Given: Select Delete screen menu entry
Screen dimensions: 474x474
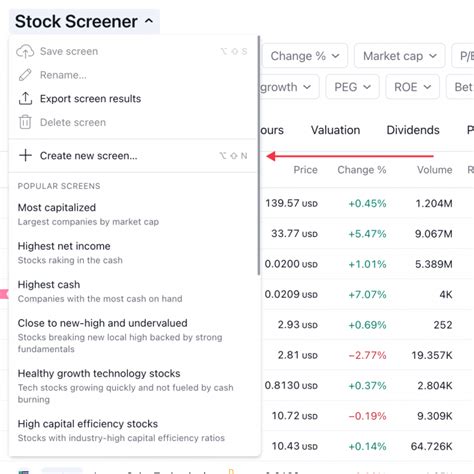Looking at the screenshot, I should [x=133, y=122].
